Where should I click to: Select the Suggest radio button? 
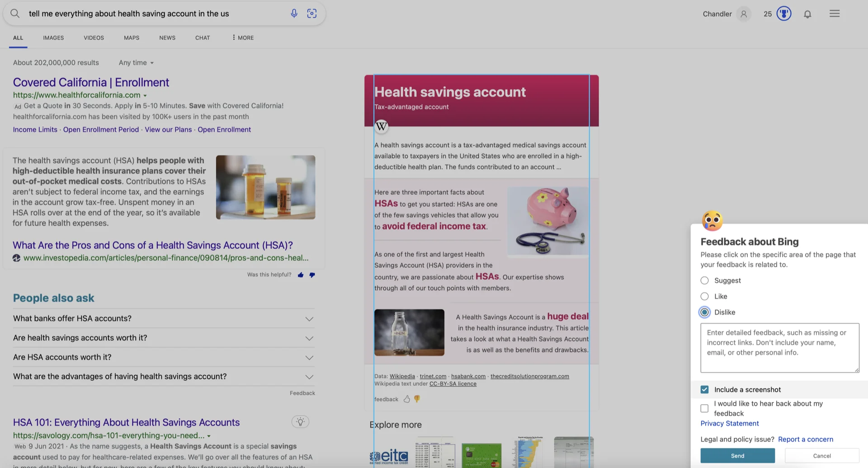pyautogui.click(x=704, y=280)
